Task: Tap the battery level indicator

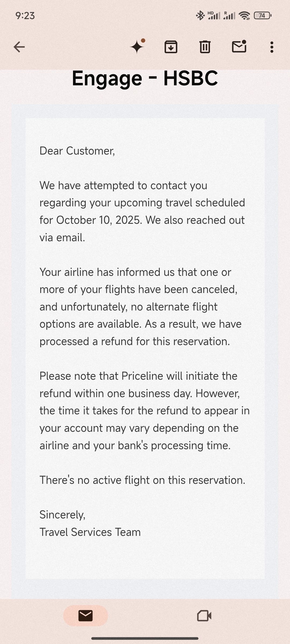Action: point(263,16)
